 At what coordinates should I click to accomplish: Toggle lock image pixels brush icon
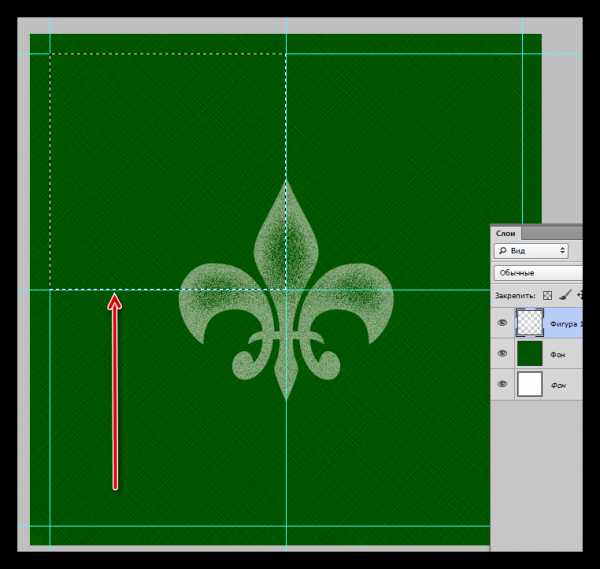[x=564, y=296]
